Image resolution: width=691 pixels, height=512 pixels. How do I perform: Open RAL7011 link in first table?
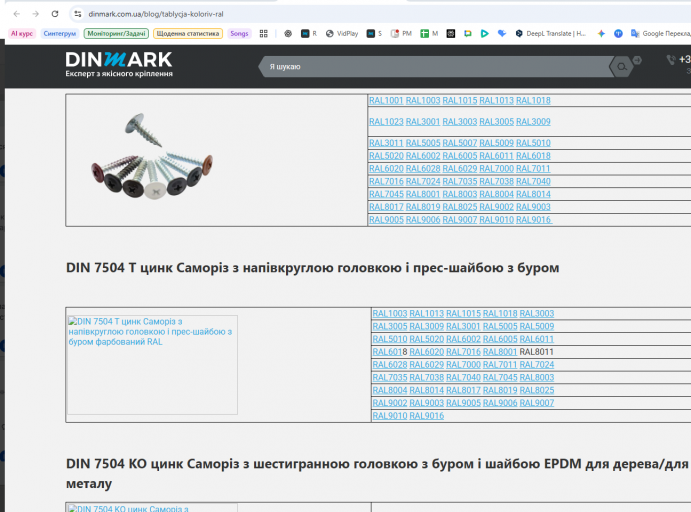(x=533, y=169)
